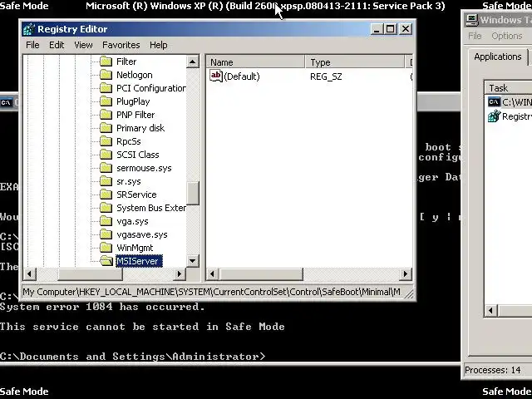This screenshot has height=399, width=532.
Task: Open the Options menu in Task Manager
Action: click(x=507, y=36)
